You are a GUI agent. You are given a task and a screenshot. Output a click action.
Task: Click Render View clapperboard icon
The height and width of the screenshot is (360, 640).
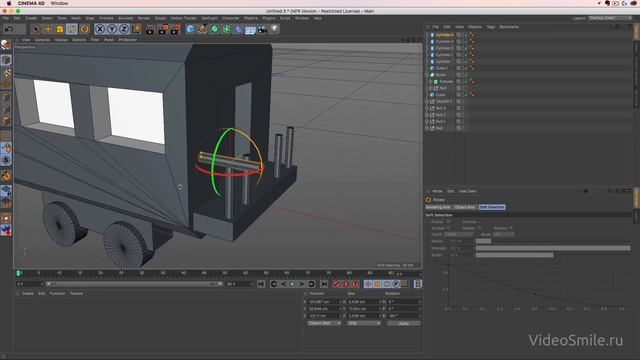pyautogui.click(x=150, y=29)
